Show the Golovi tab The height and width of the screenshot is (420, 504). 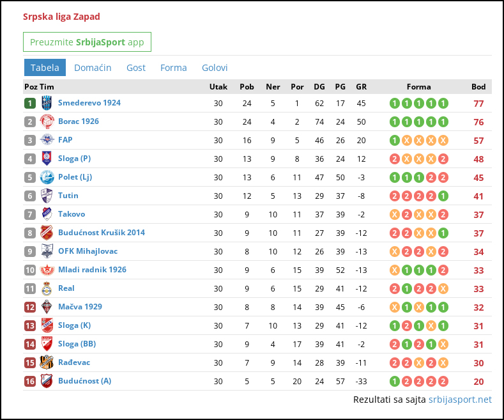215,68
